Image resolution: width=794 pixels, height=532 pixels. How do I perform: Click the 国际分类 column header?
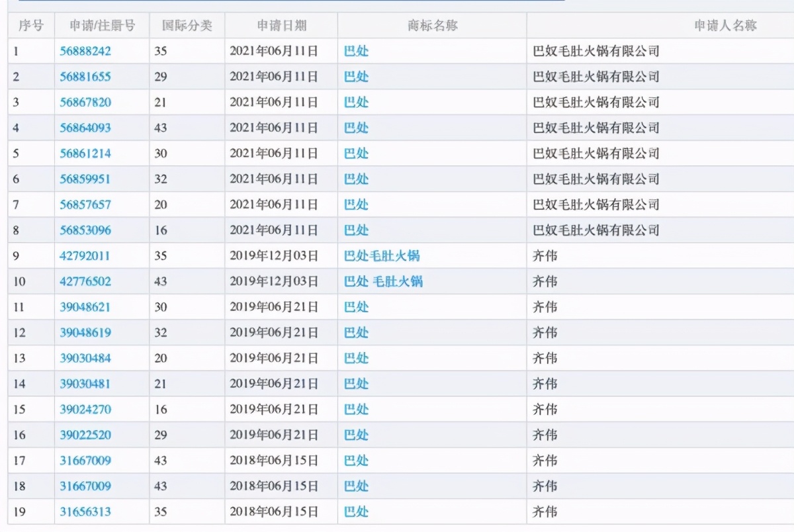(187, 26)
